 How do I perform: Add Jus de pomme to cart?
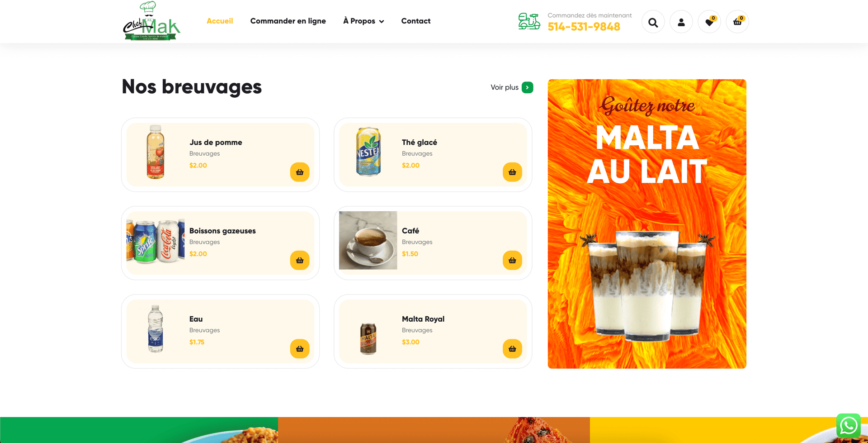point(300,172)
